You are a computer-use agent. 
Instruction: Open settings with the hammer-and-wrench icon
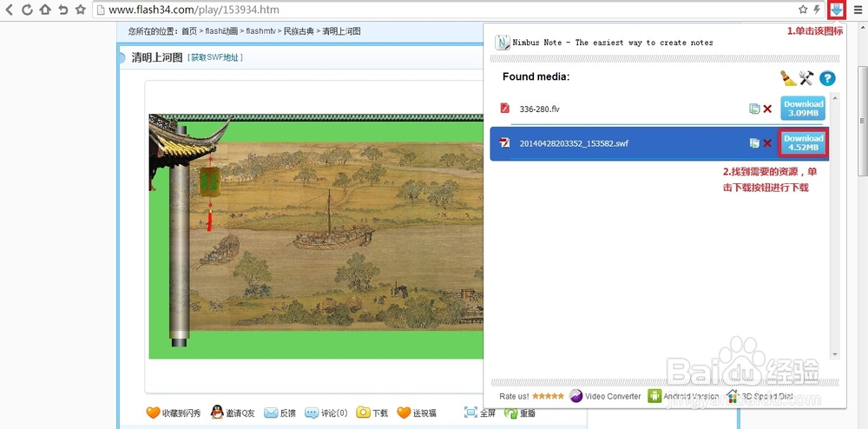point(806,78)
